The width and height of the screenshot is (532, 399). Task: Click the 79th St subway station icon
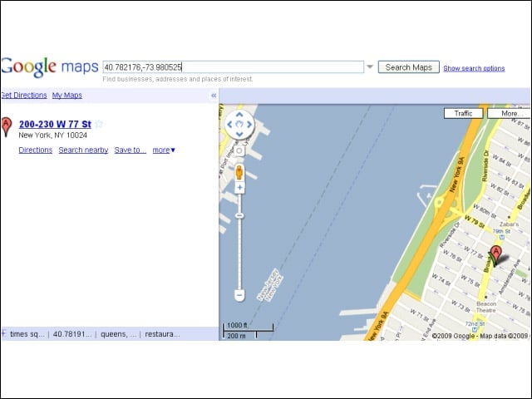[501, 236]
